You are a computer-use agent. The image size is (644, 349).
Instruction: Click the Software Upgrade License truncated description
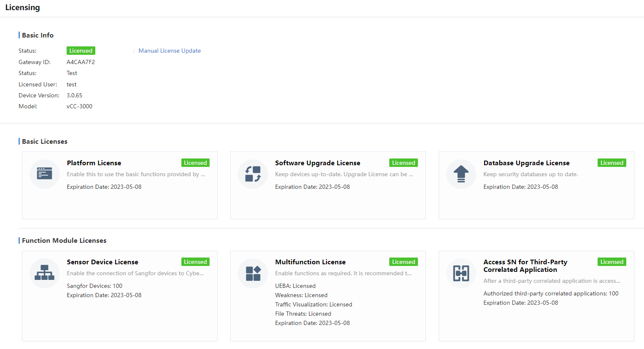click(344, 174)
